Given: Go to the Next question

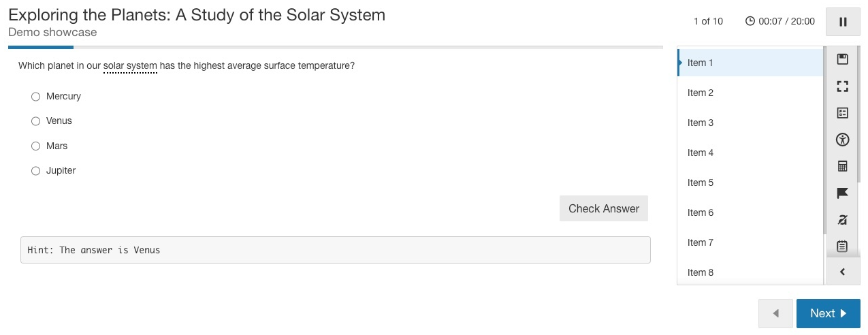Looking at the screenshot, I should tap(828, 313).
